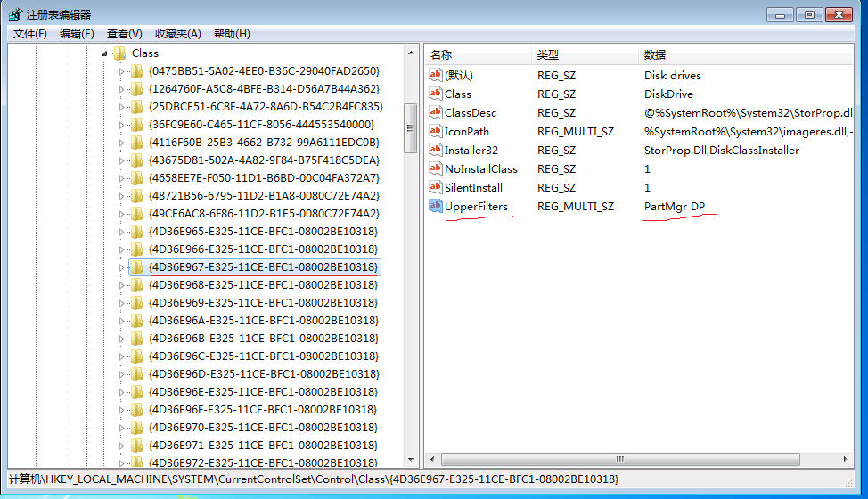Click REG_MULTI_SZ type of IconPath row
This screenshot has height=499, width=868.
click(x=575, y=132)
